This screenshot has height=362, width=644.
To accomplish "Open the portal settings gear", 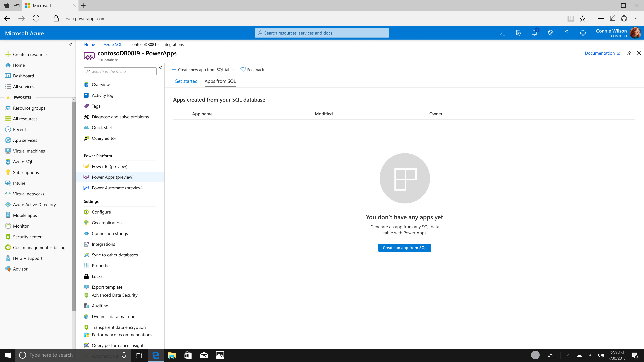I will (551, 33).
